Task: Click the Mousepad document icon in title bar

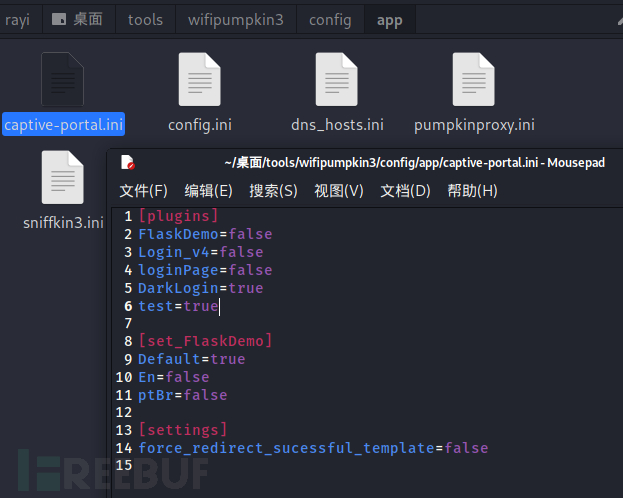Action: tap(128, 162)
